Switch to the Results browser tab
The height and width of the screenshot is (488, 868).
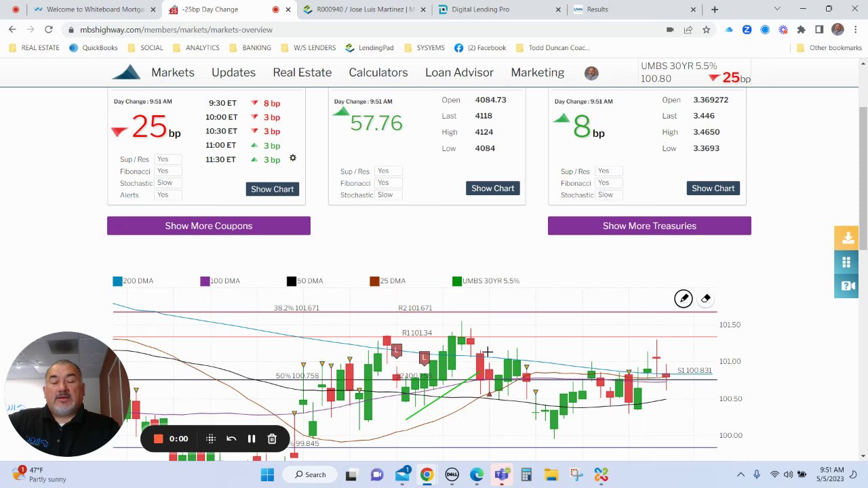[635, 9]
